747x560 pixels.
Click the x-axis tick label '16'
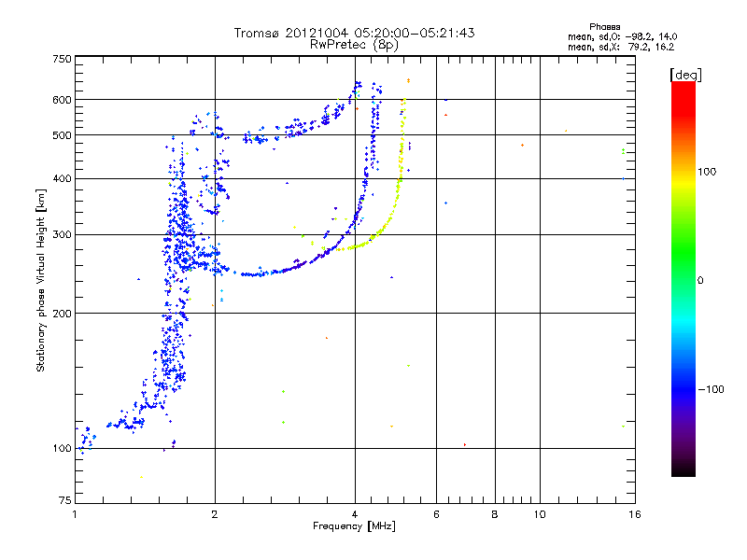(635, 514)
